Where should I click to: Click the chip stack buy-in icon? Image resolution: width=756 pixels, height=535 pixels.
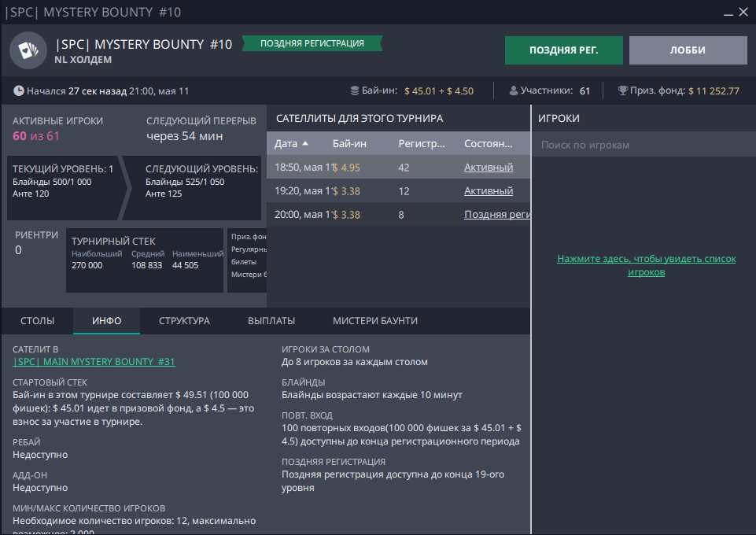tap(355, 90)
